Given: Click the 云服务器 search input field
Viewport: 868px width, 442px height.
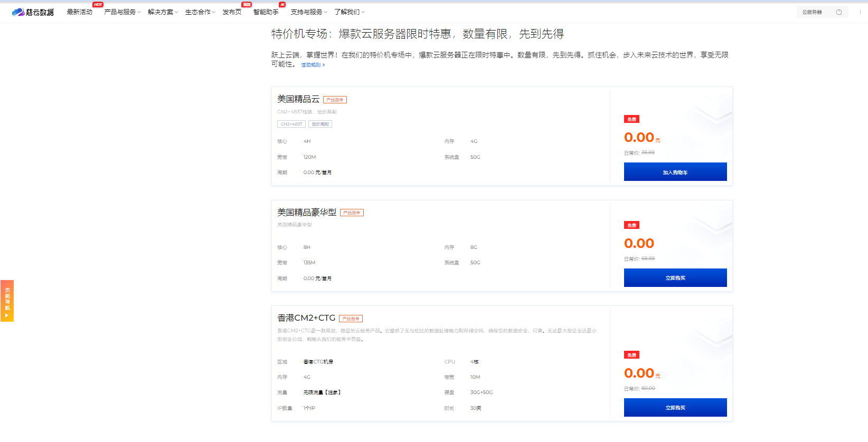Looking at the screenshot, I should 814,12.
